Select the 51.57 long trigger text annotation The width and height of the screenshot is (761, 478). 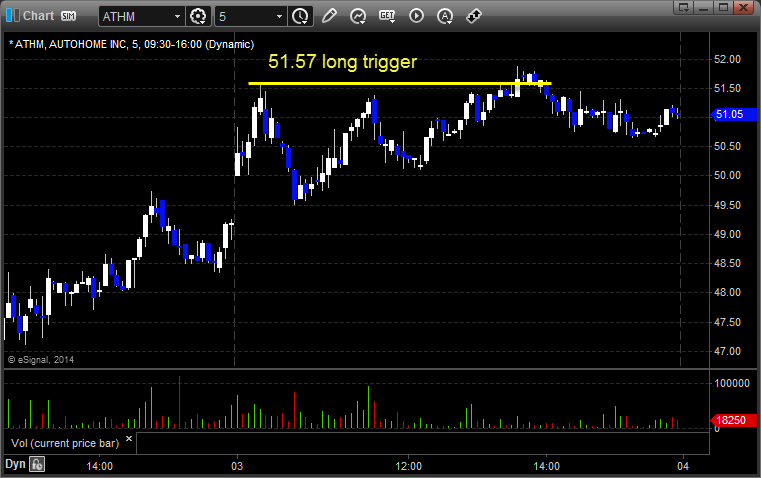pyautogui.click(x=342, y=62)
